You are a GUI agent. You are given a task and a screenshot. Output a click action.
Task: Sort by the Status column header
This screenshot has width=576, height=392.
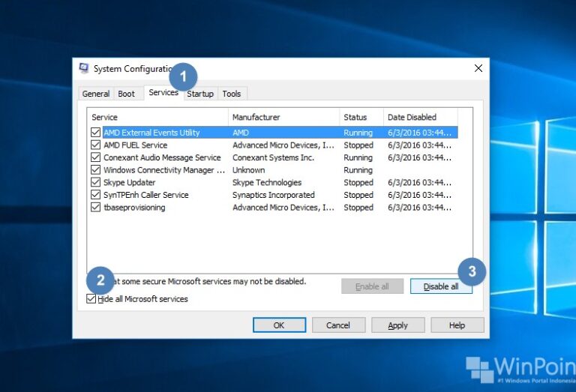pos(361,118)
